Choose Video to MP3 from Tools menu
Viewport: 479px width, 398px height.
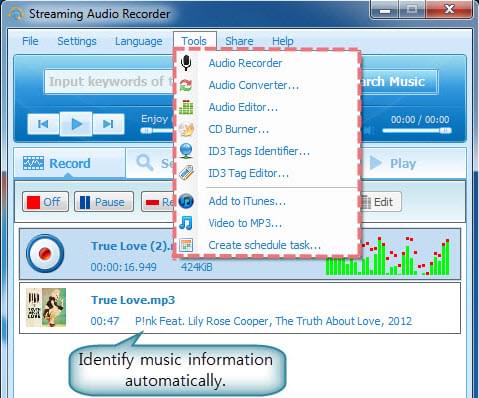point(245,223)
